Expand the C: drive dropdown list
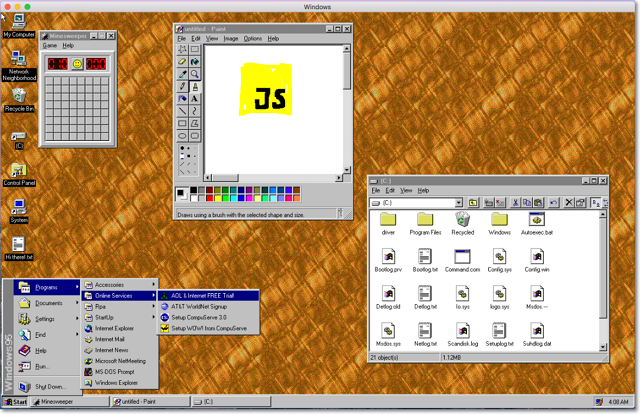This screenshot has width=640, height=414. 459,203
